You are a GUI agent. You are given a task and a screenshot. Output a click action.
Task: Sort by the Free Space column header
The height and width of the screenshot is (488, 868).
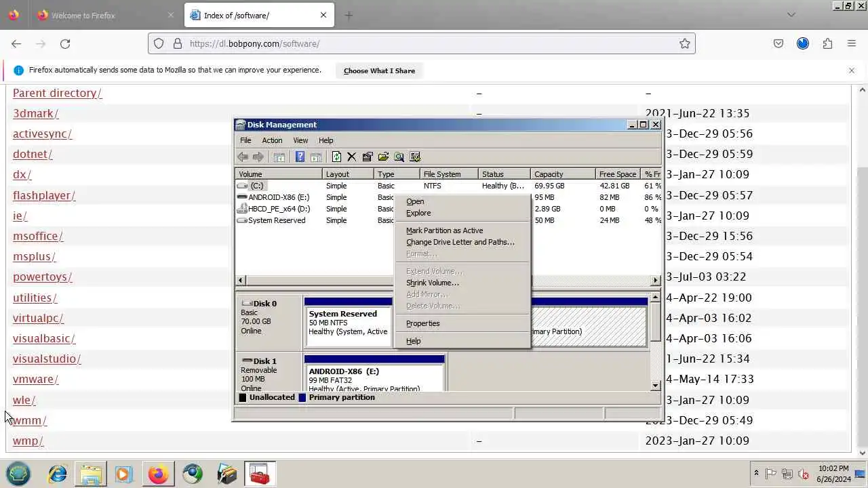pos(618,174)
